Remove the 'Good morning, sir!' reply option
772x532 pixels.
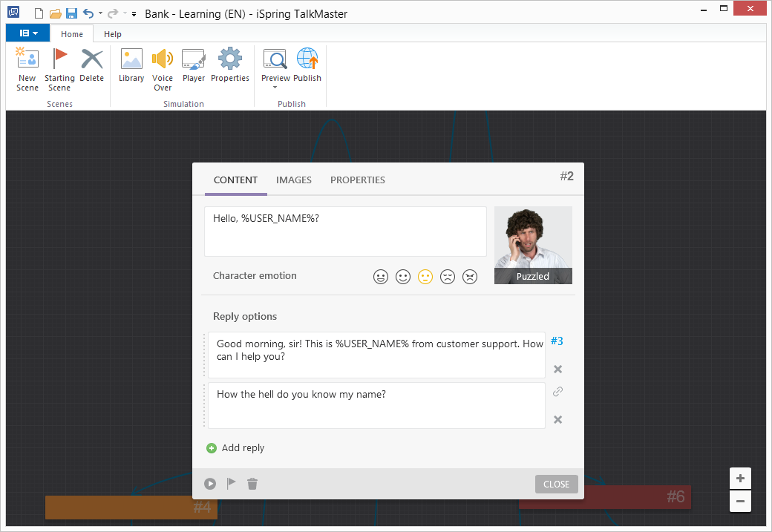pyautogui.click(x=557, y=369)
